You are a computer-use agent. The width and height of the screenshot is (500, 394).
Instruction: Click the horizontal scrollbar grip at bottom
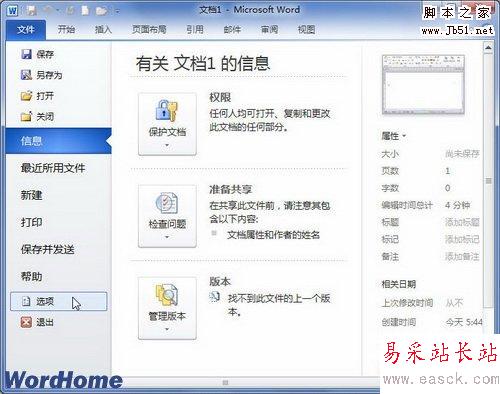[226, 382]
